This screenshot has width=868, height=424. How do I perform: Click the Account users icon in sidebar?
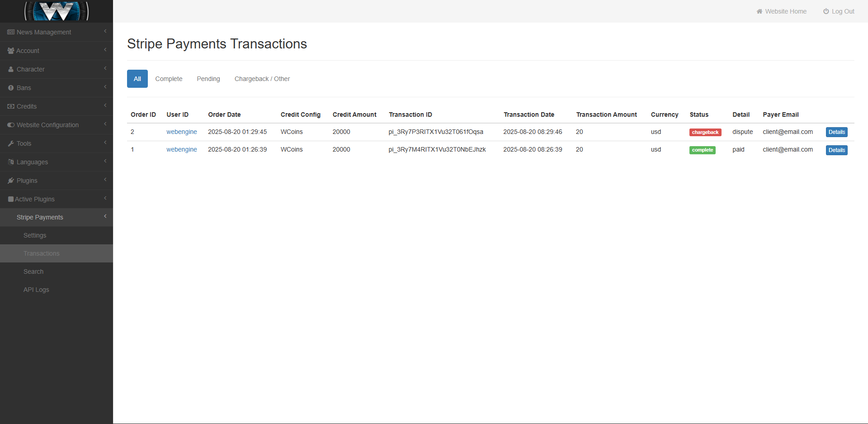[11, 51]
